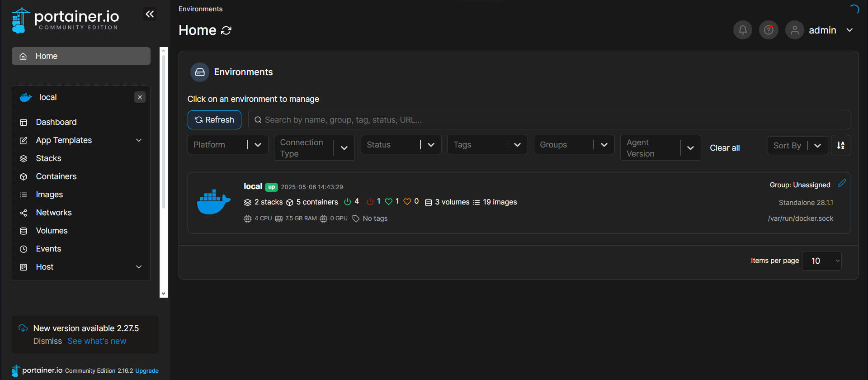Click the Portainer.io logo
This screenshot has width=868, height=380.
[65, 20]
